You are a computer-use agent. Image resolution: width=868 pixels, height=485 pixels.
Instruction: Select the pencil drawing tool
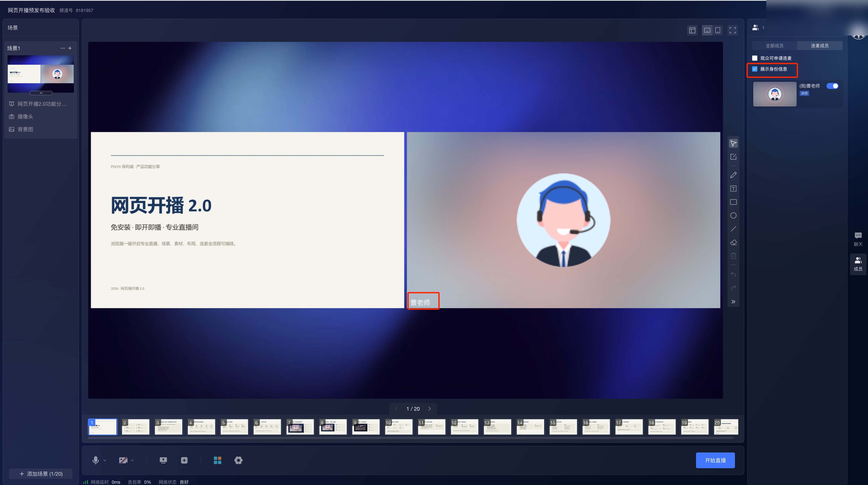tap(733, 175)
